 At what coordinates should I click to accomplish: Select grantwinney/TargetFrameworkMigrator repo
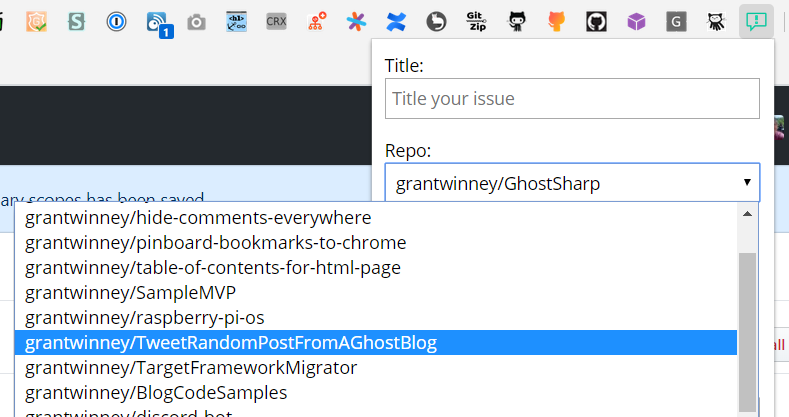pyautogui.click(x=191, y=368)
